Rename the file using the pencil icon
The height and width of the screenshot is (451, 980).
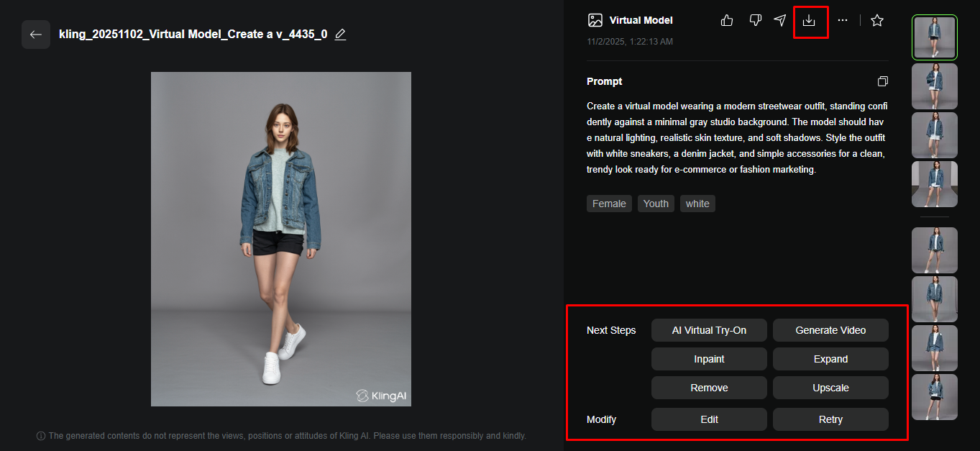point(340,34)
